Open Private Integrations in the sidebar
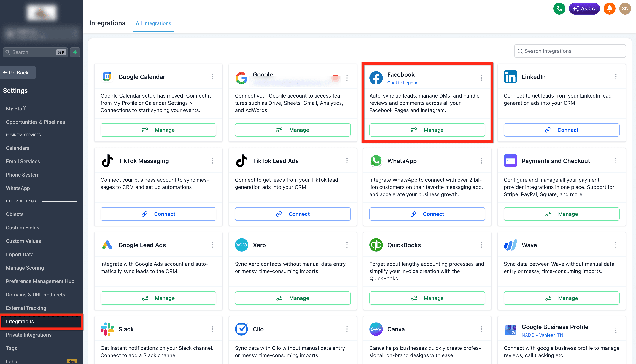Image resolution: width=636 pixels, height=364 pixels. pos(28,335)
